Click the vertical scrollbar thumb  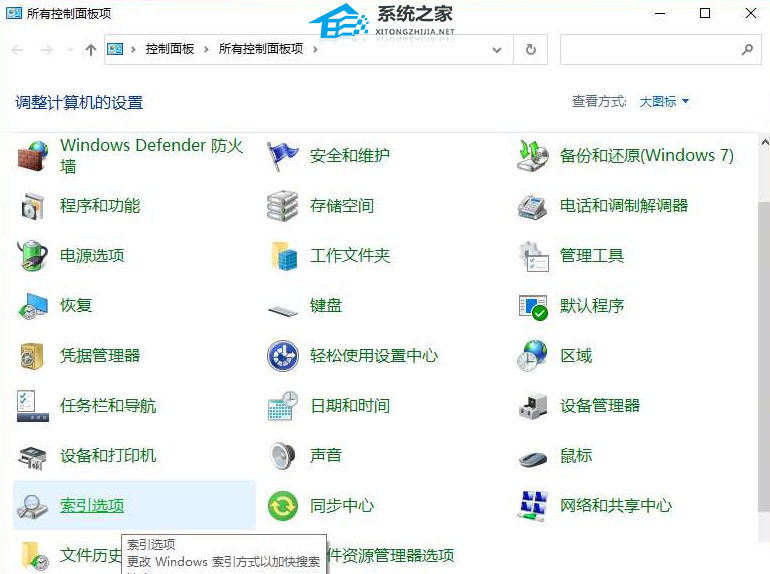(765, 357)
